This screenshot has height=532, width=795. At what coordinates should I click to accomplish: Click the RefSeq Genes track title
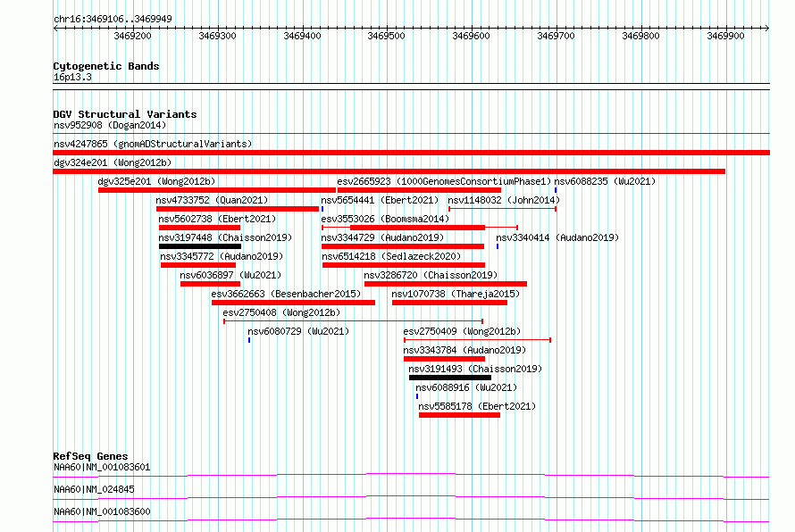90,456
